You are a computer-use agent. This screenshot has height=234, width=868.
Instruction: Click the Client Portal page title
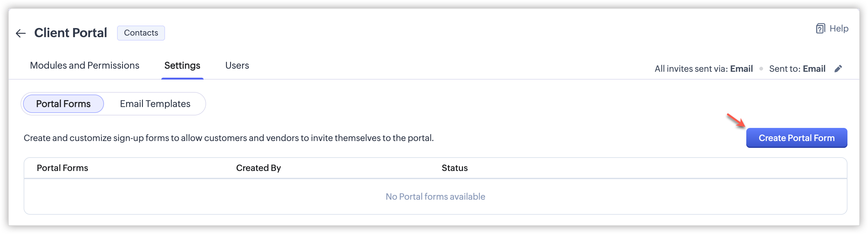(70, 33)
